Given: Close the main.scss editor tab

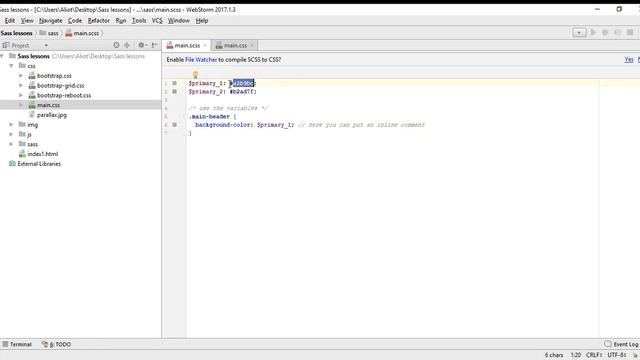Looking at the screenshot, I should (x=205, y=45).
